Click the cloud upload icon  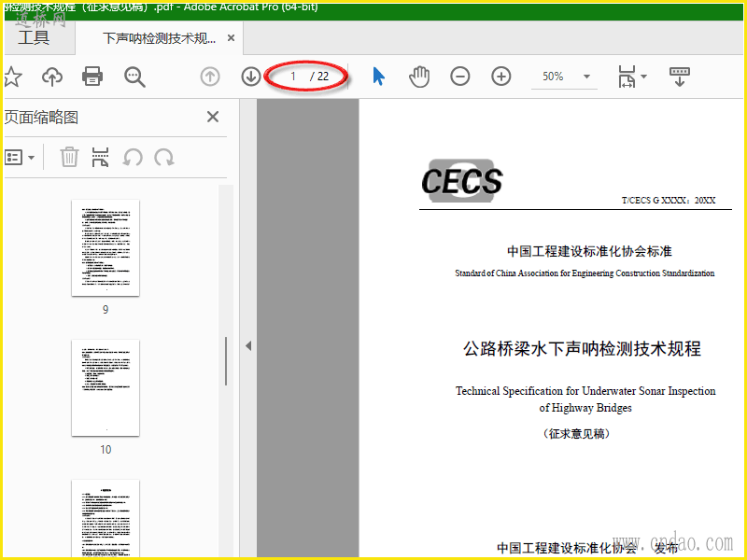(x=52, y=77)
